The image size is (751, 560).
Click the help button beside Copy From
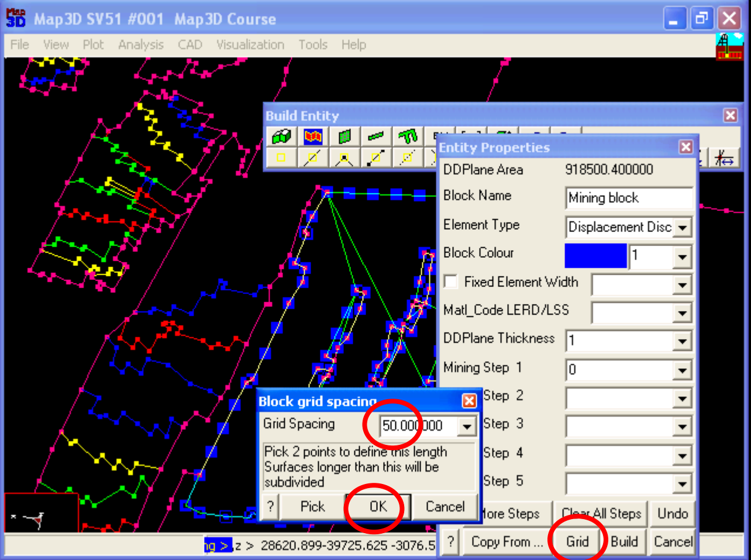click(x=450, y=542)
